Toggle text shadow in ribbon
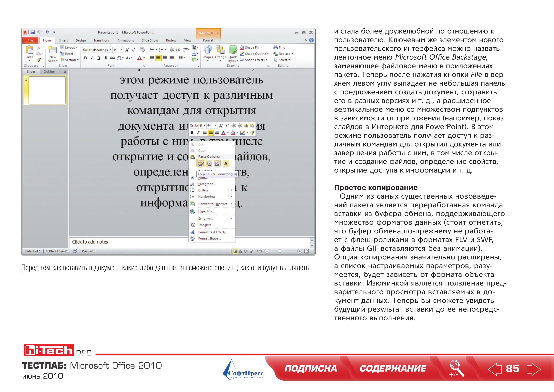Image resolution: width=554 pixels, height=392 pixels. pyautogui.click(x=105, y=58)
